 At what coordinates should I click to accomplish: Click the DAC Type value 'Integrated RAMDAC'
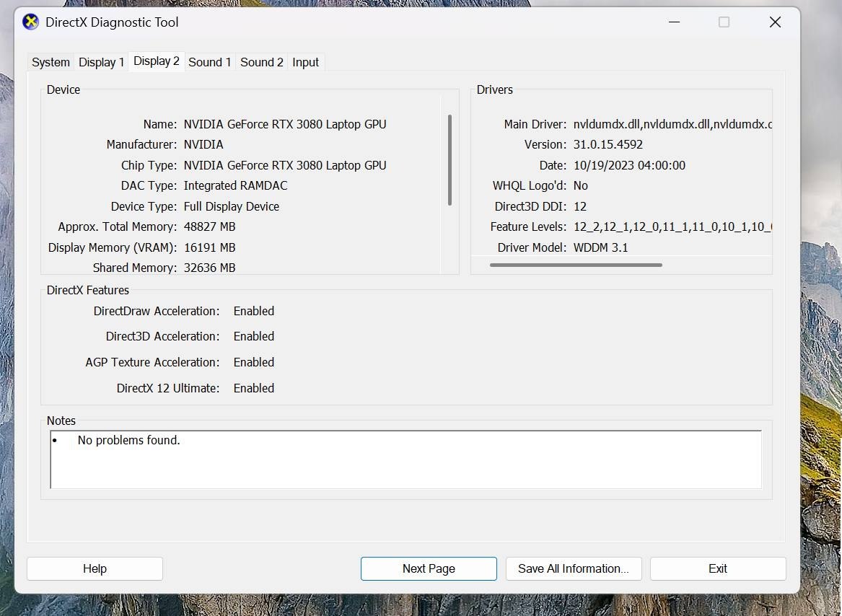tap(236, 186)
